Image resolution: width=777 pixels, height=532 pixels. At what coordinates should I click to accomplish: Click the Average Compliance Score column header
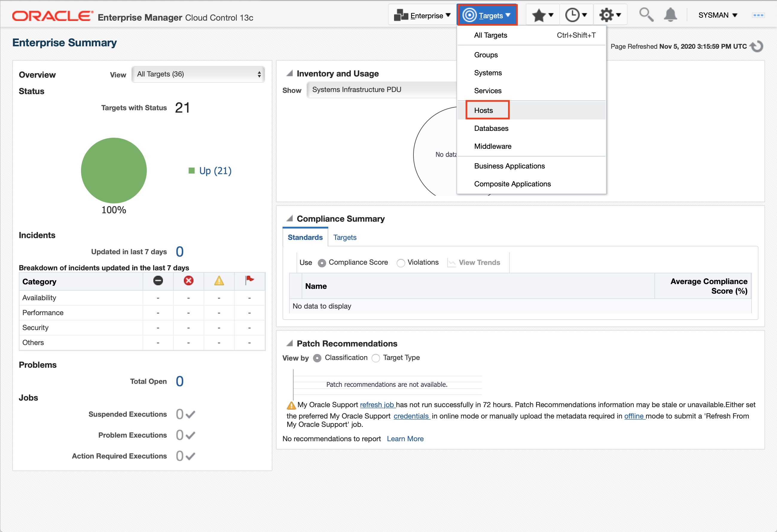tap(703, 286)
